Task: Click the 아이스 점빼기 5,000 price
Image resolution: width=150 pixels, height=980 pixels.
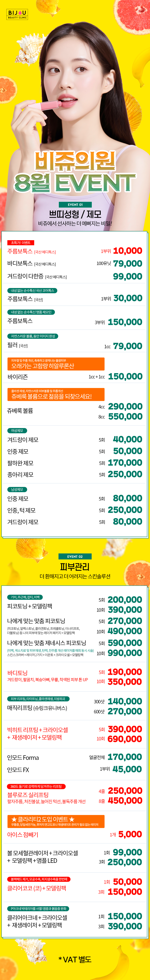Action: click(130, 834)
